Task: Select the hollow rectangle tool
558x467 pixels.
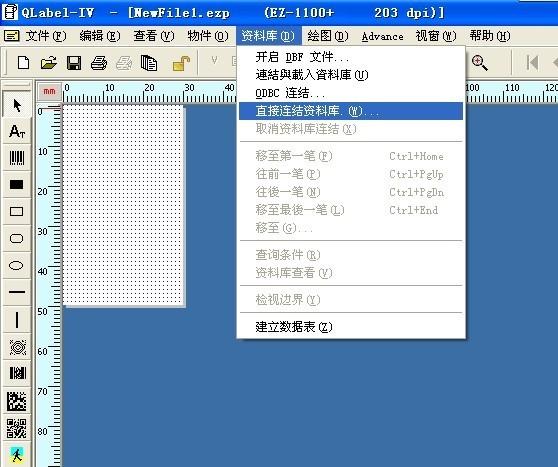Action: [x=17, y=211]
